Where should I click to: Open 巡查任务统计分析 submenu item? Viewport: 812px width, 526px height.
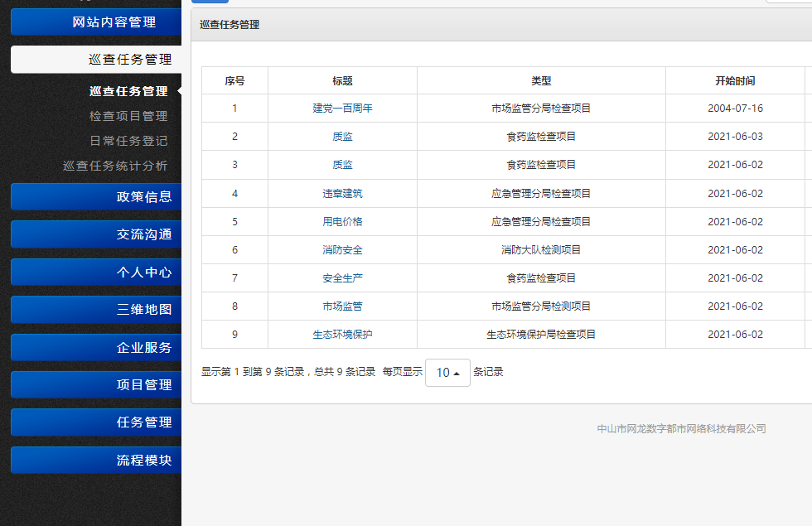(115, 166)
